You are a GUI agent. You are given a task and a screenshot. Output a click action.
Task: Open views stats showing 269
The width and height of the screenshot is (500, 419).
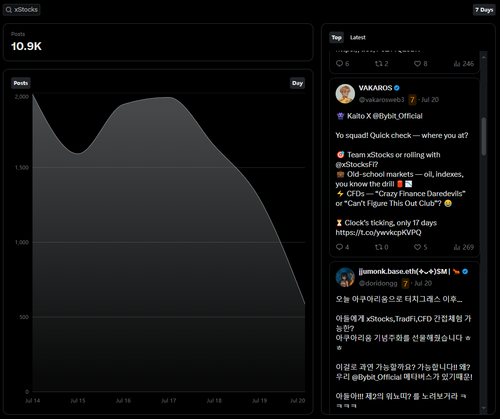[x=464, y=247]
